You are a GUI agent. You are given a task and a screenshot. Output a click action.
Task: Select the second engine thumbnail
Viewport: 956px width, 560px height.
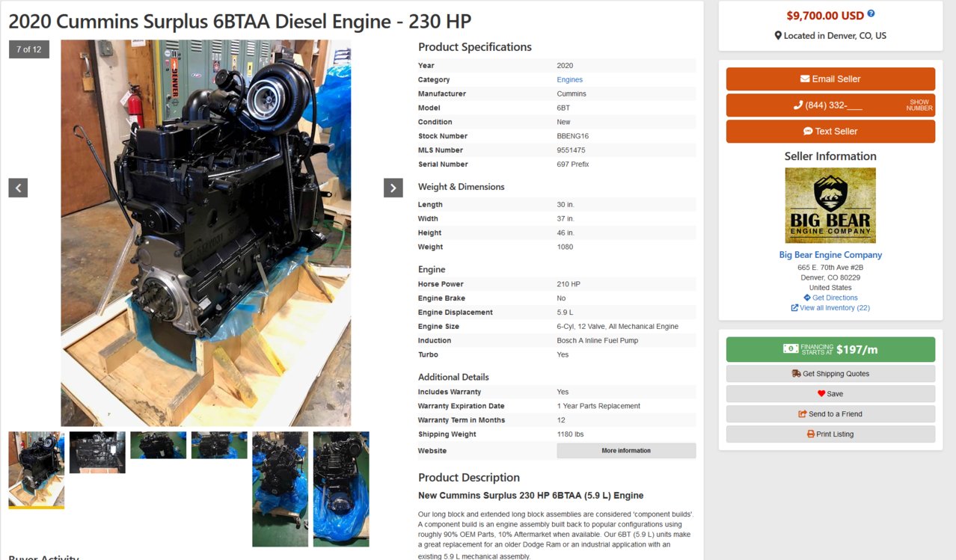97,452
